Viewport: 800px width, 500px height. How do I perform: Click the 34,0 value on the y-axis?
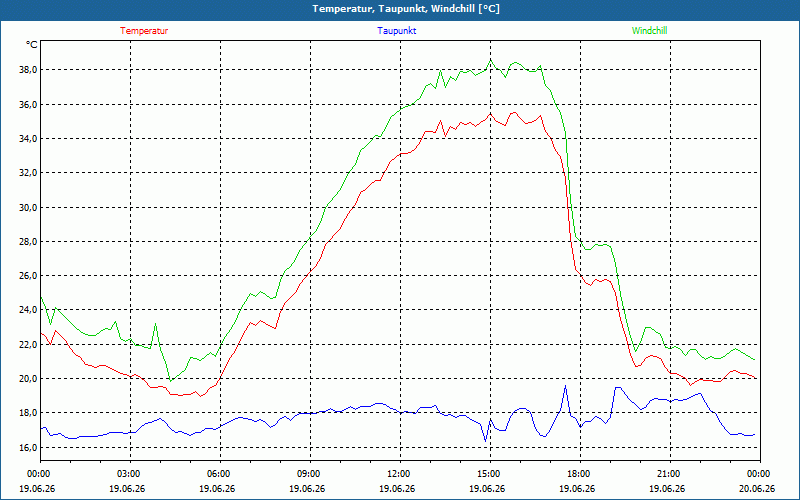[x=29, y=139]
